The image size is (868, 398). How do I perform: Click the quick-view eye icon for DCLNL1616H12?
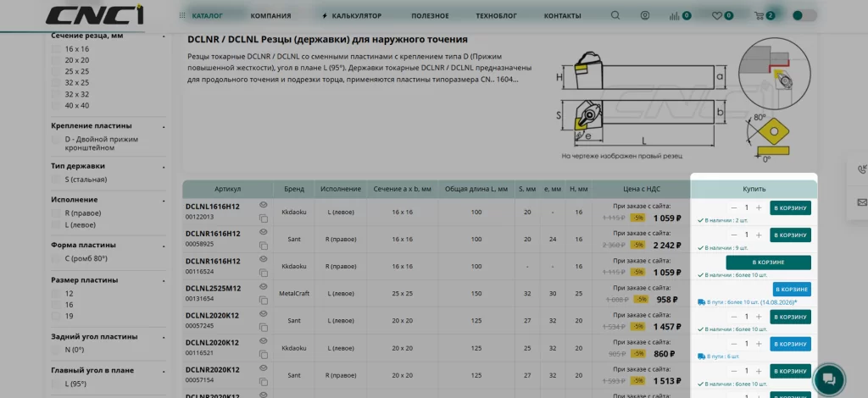click(x=264, y=205)
